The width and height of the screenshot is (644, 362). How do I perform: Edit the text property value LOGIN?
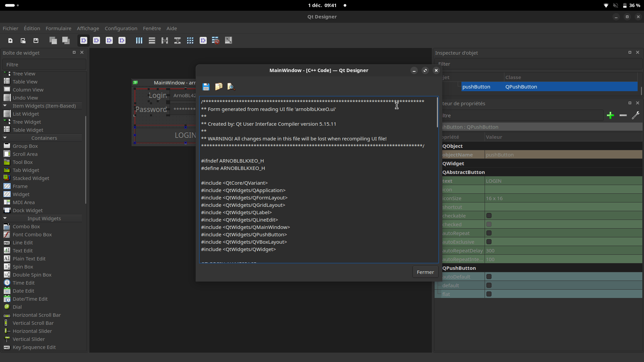tap(563, 181)
